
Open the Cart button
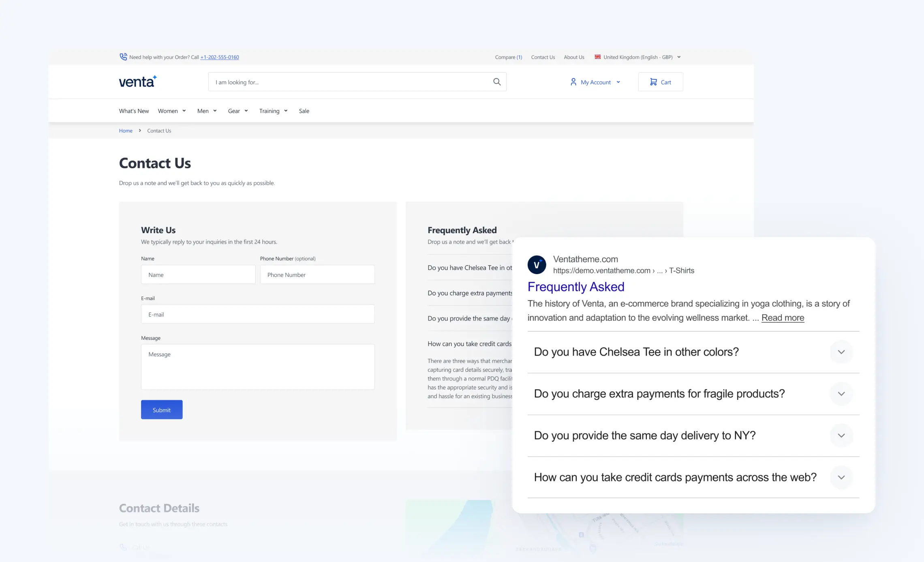(x=660, y=82)
